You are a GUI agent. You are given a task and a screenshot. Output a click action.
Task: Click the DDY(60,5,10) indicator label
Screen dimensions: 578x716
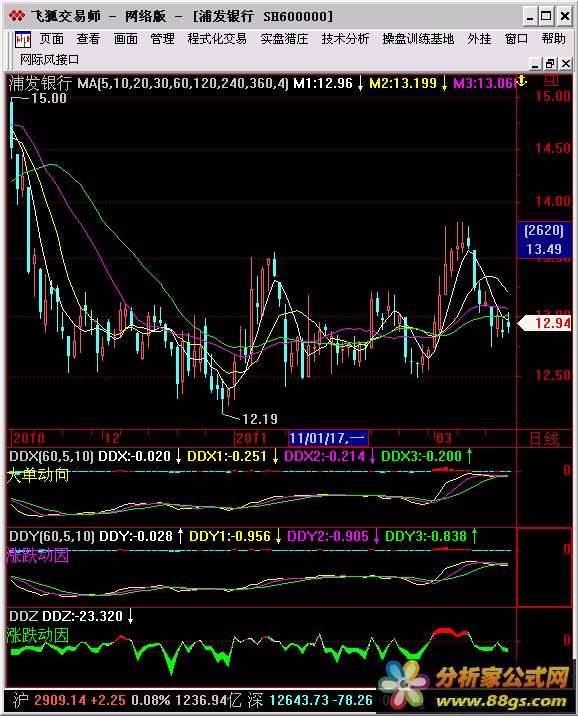coord(52,536)
